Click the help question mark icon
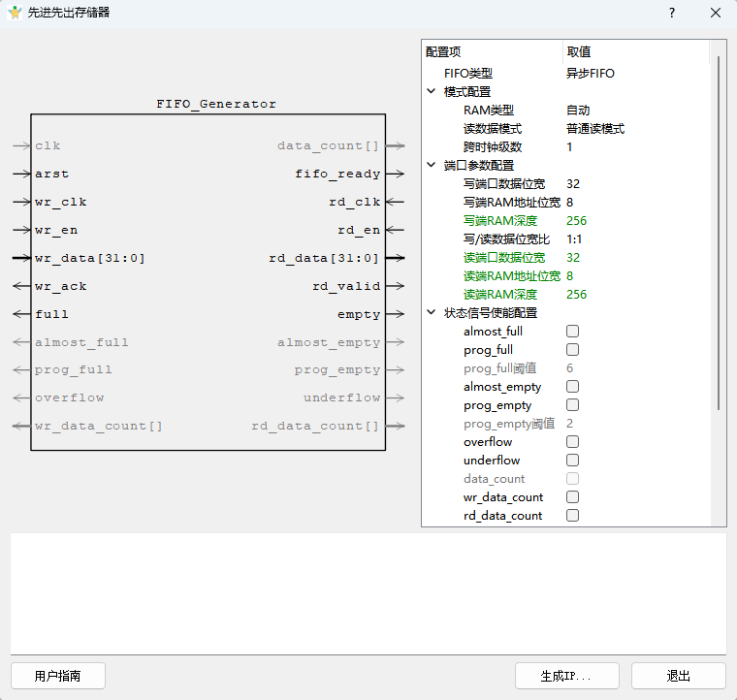The image size is (737, 700). pos(672,13)
